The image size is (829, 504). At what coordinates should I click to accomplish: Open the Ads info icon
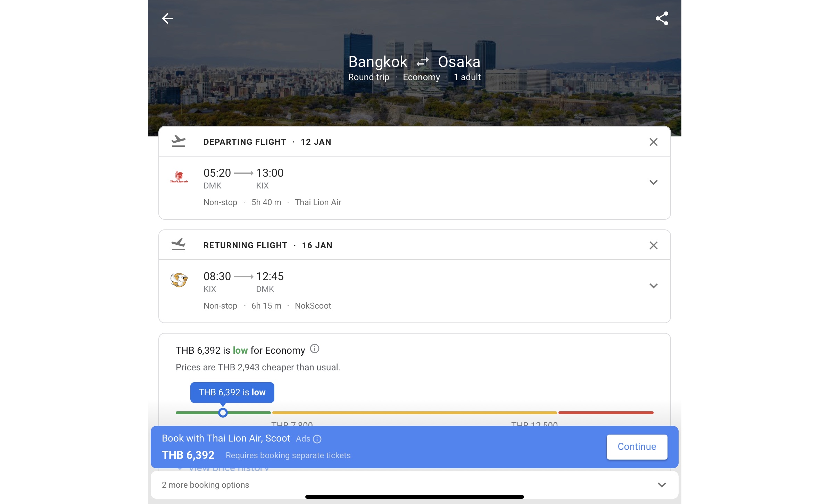tap(317, 439)
